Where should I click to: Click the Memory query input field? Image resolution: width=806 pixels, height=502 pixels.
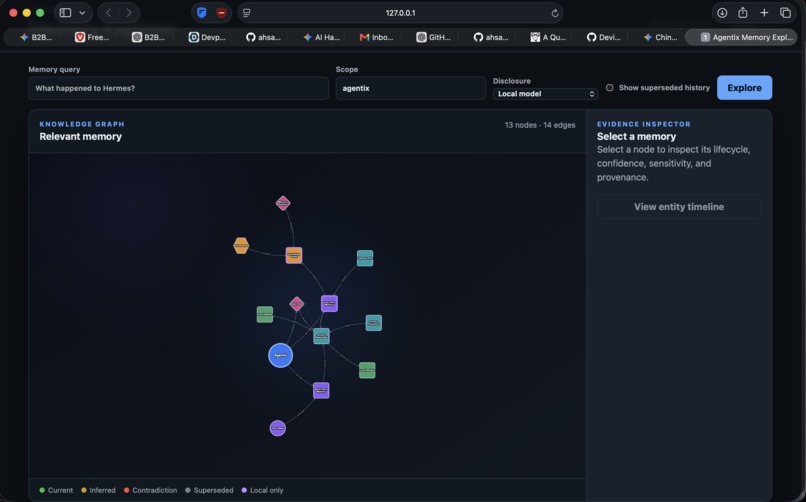click(178, 88)
